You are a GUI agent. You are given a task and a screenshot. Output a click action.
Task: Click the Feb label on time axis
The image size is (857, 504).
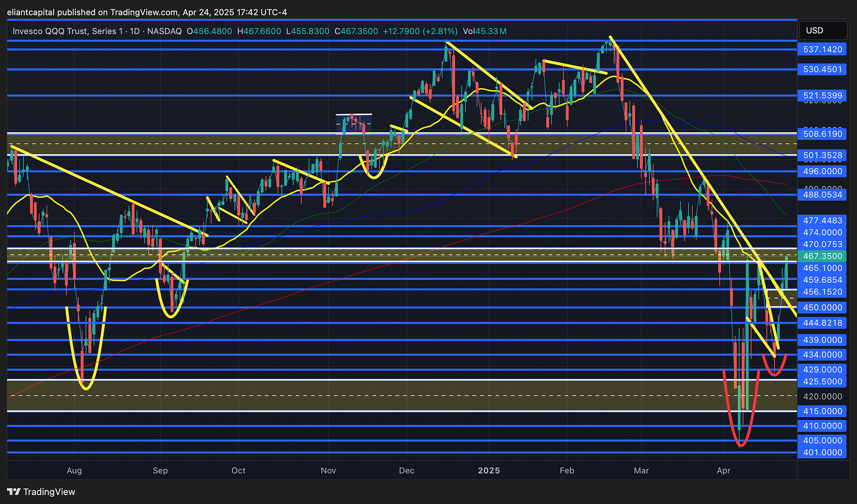[x=566, y=471]
